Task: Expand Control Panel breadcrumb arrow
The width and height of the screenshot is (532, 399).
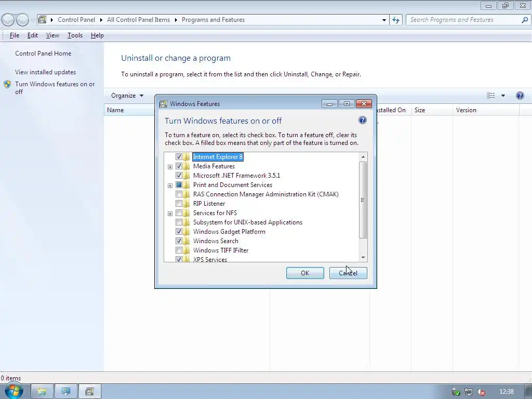Action: coord(101,20)
